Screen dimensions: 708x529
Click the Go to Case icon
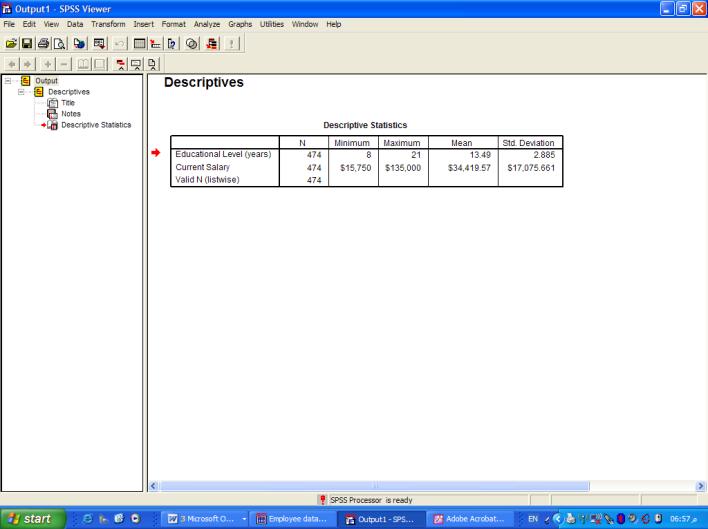point(155,43)
